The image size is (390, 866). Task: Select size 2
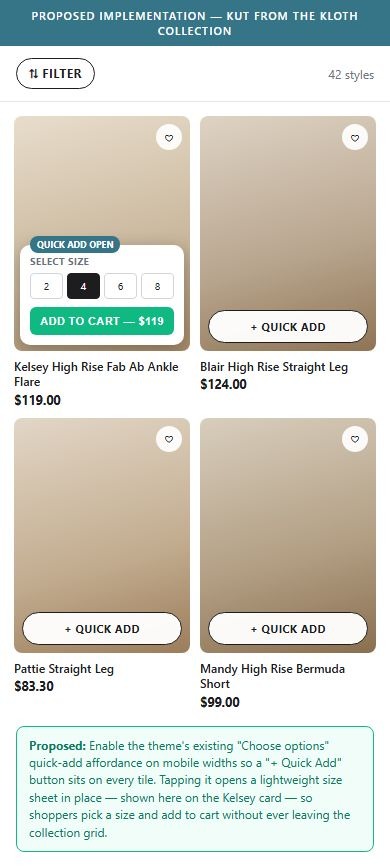tap(46, 286)
